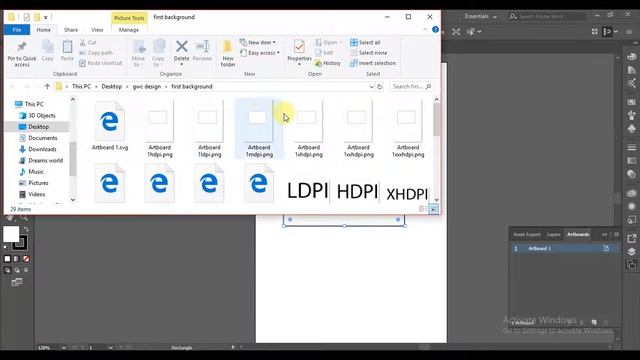Screen dimensions: 640x360
Task: Open the Copy to dropdown
Action: tap(158, 53)
